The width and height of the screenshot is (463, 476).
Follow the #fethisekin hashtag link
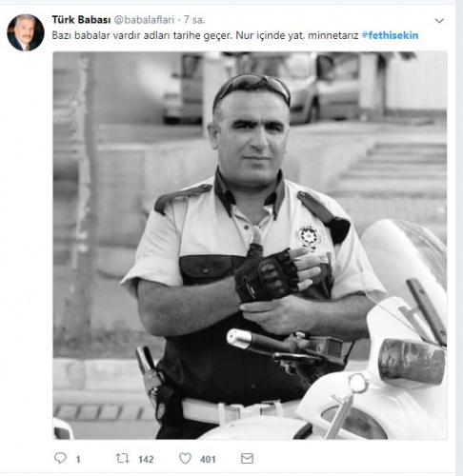click(390, 35)
